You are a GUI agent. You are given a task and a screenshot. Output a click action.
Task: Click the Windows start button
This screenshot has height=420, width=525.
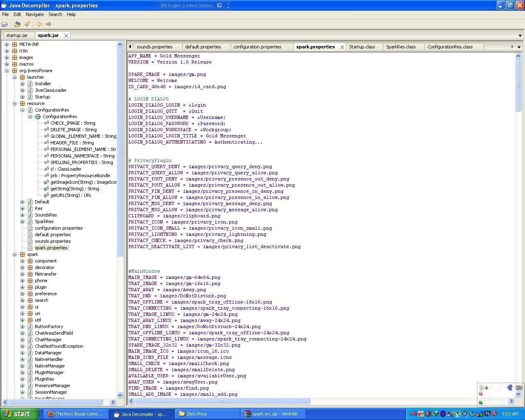coord(16,414)
